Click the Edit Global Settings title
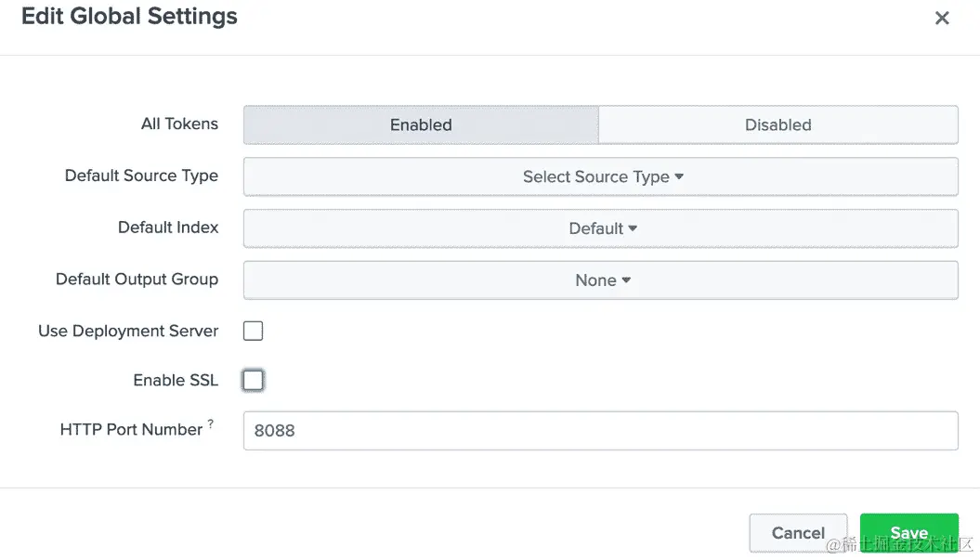The width and height of the screenshot is (980, 560). 129,17
